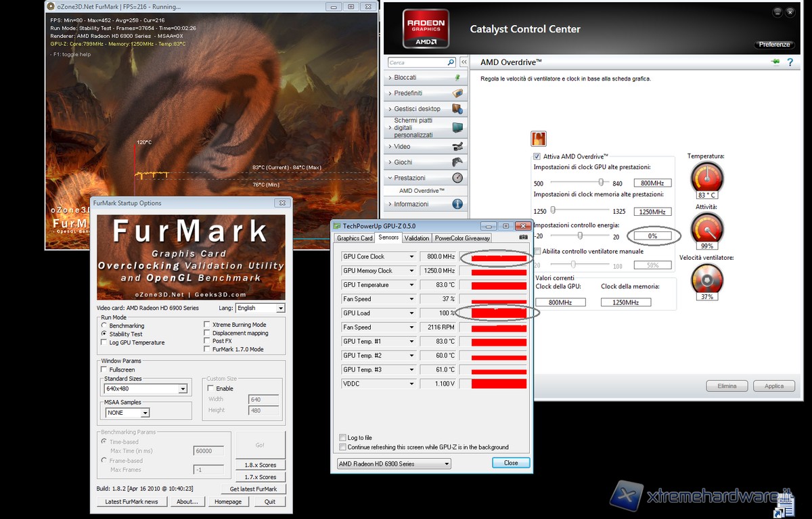The width and height of the screenshot is (812, 519).
Task: Toggle Attiva AMD Overdrive checkbox
Action: click(537, 156)
